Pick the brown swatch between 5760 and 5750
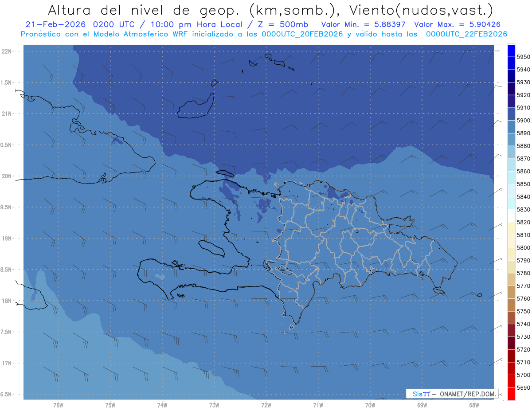The width and height of the screenshot is (532, 411). pyautogui.click(x=511, y=305)
